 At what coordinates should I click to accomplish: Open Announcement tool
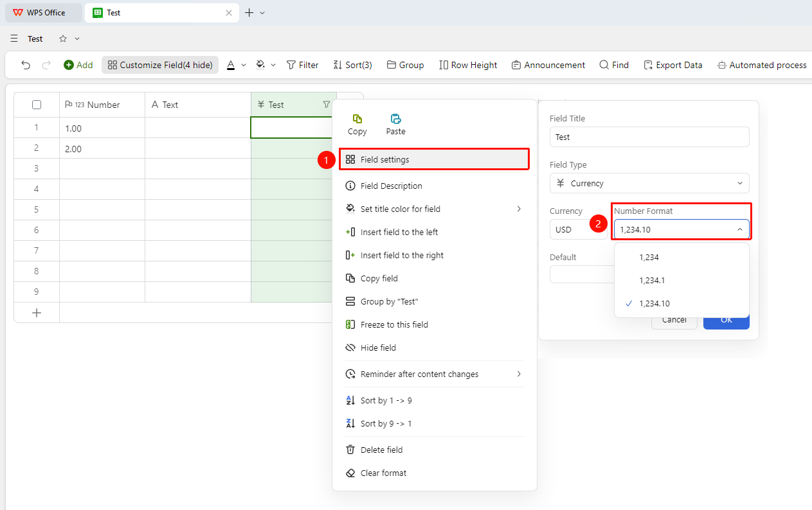tap(548, 65)
